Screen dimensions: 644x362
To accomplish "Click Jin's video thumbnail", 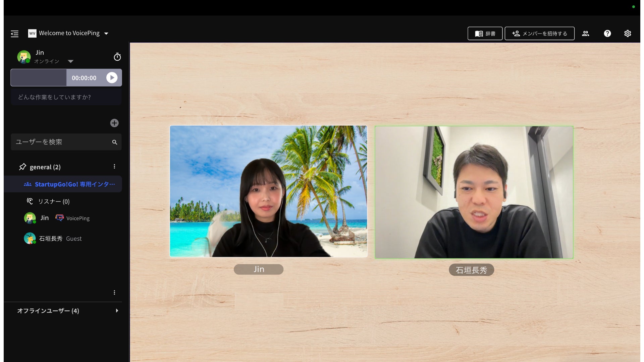I will (268, 191).
